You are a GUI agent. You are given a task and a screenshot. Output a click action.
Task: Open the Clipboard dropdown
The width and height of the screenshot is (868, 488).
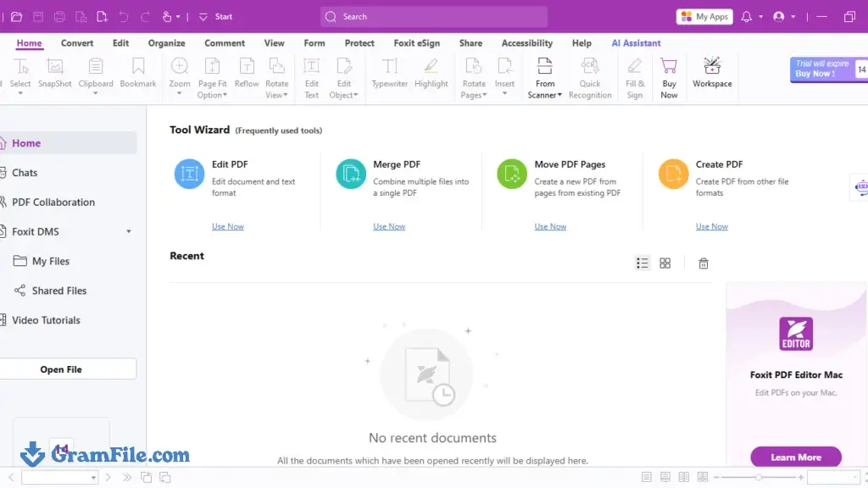pyautogui.click(x=95, y=93)
